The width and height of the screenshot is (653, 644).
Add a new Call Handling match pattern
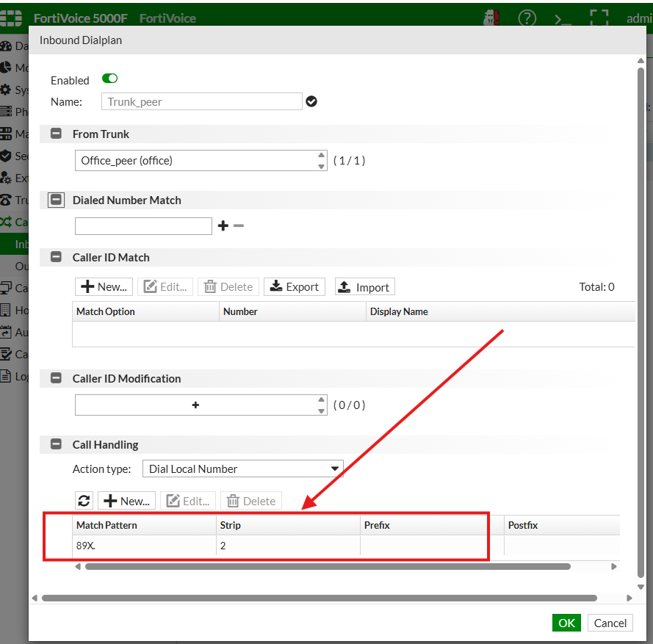click(x=126, y=500)
